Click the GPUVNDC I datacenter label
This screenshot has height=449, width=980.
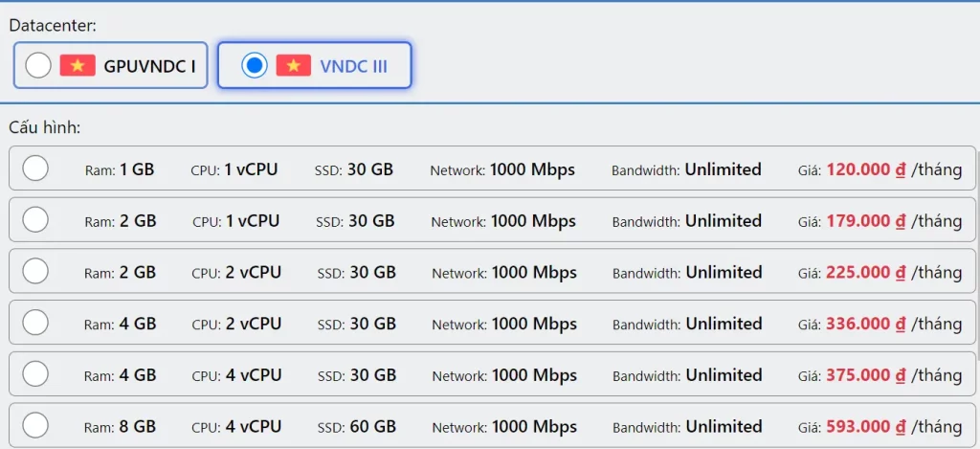[x=149, y=66]
